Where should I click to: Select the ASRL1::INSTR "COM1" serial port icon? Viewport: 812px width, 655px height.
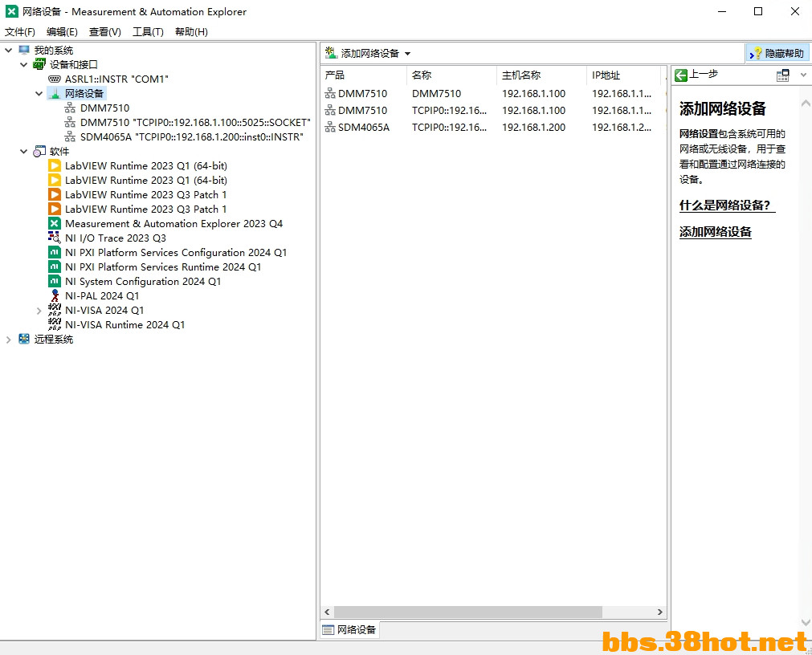55,79
